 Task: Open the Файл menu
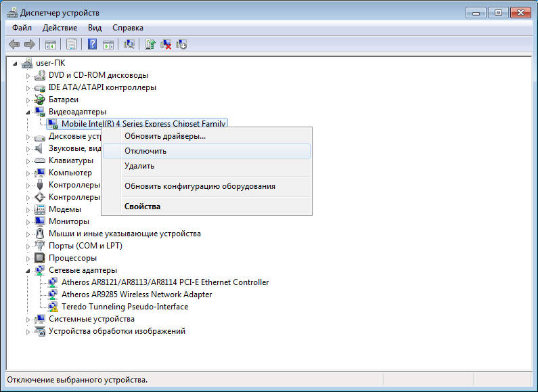(22, 28)
